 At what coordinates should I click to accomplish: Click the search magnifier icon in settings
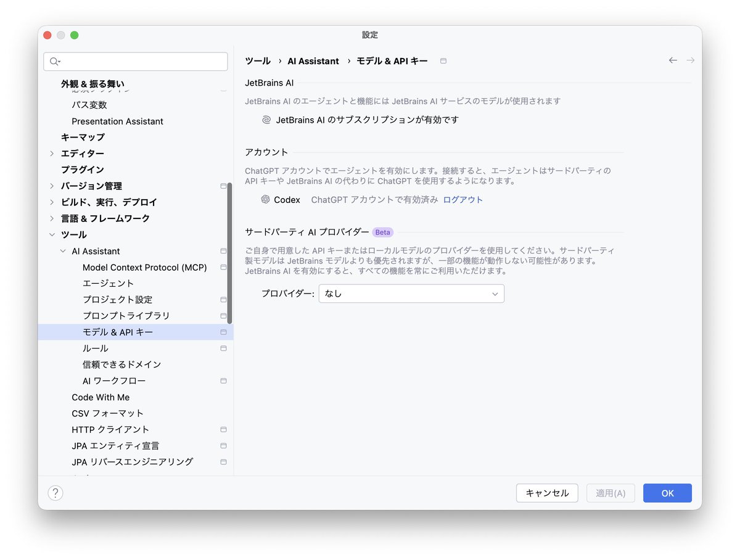[54, 62]
